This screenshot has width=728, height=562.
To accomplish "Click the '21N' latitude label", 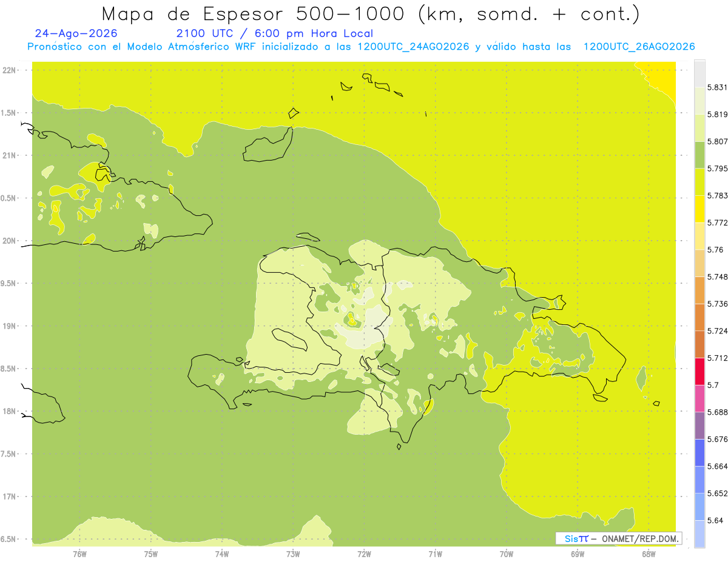I will 8,155.
